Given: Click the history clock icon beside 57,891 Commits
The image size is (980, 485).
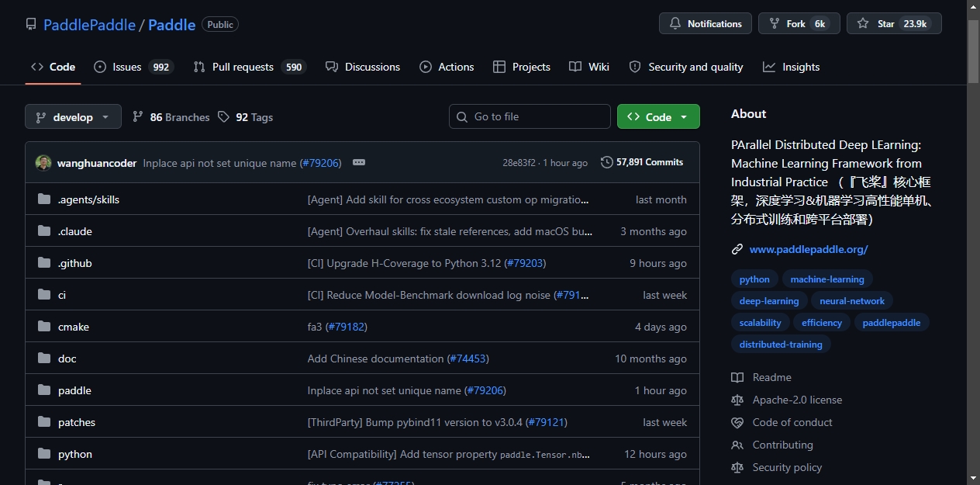Looking at the screenshot, I should click(x=606, y=162).
